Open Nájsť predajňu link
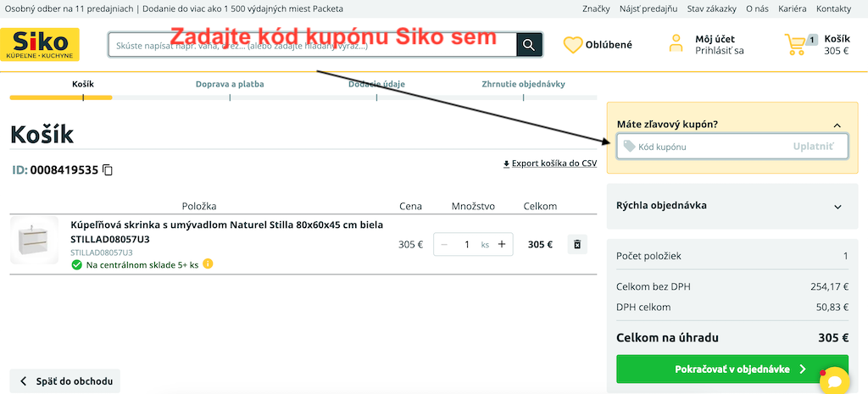This screenshot has width=868, height=394. [x=648, y=8]
